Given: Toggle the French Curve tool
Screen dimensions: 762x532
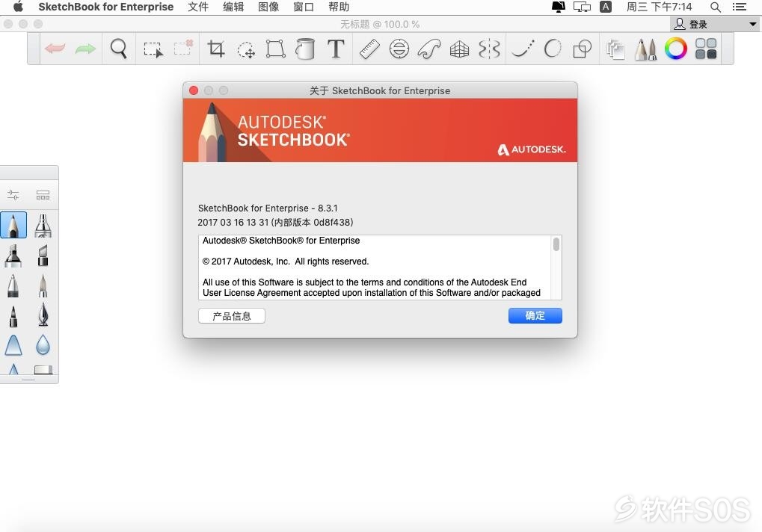Looking at the screenshot, I should pyautogui.click(x=429, y=49).
